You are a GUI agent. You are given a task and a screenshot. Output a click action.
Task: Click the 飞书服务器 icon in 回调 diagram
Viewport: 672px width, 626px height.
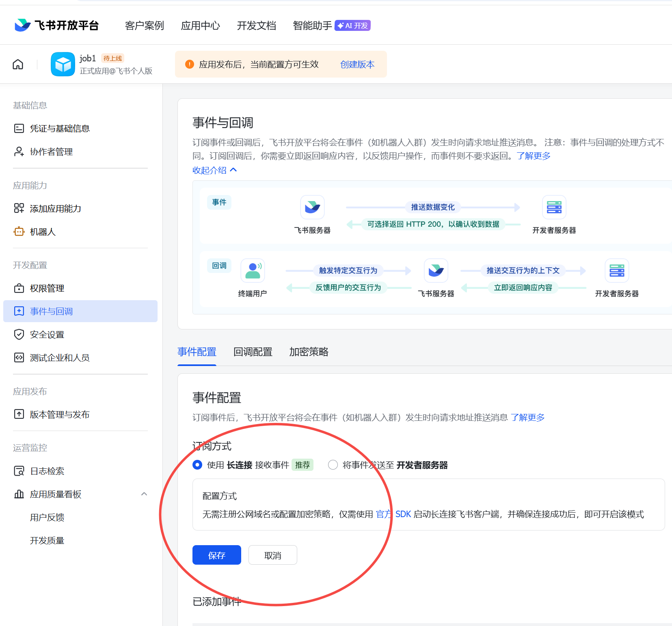[436, 271]
